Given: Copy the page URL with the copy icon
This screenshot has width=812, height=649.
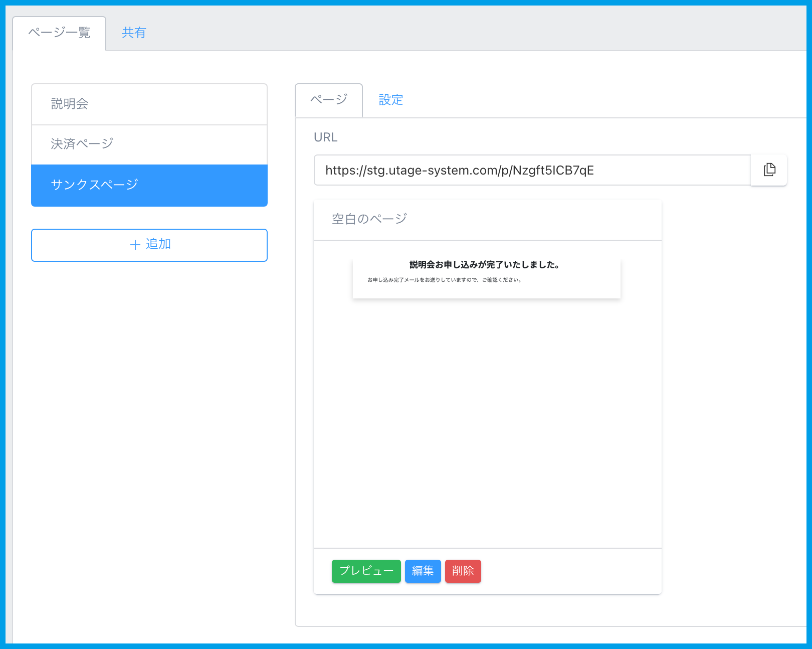Looking at the screenshot, I should click(769, 170).
